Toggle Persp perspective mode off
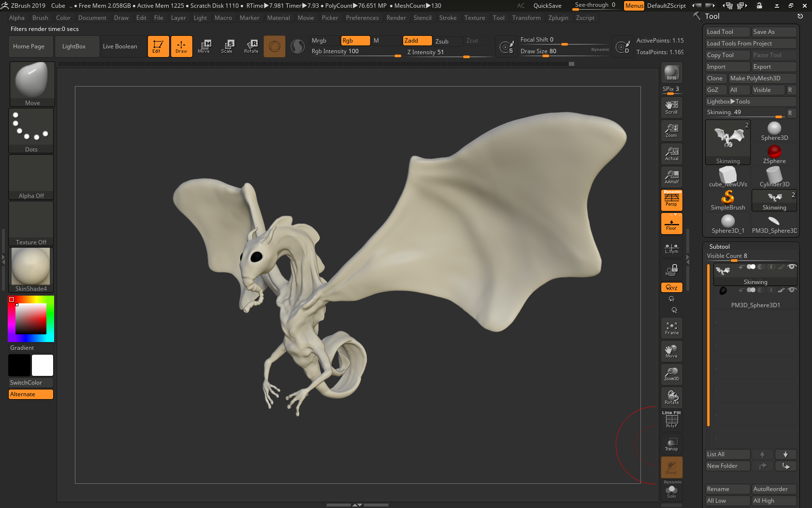The width and height of the screenshot is (812, 508). coord(671,200)
